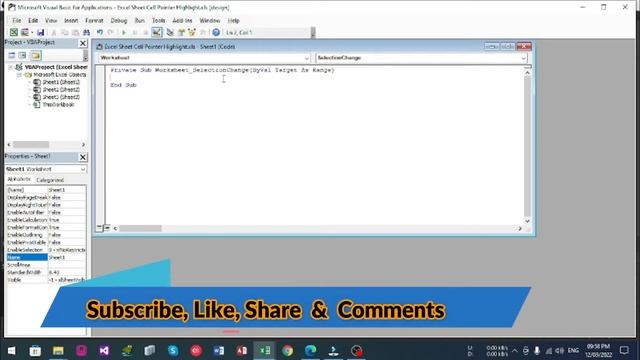Open Properties Window from the toolbar icon

point(181,32)
